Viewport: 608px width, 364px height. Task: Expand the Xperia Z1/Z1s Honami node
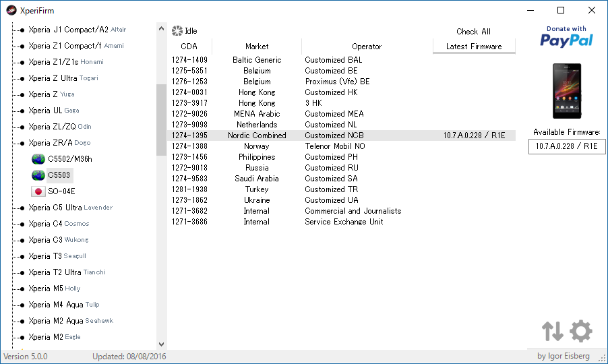(22, 63)
